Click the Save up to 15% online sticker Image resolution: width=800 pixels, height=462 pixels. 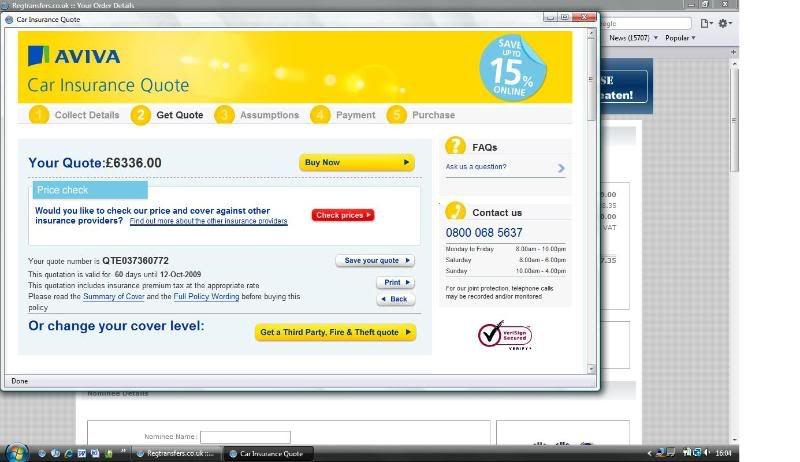click(x=512, y=68)
